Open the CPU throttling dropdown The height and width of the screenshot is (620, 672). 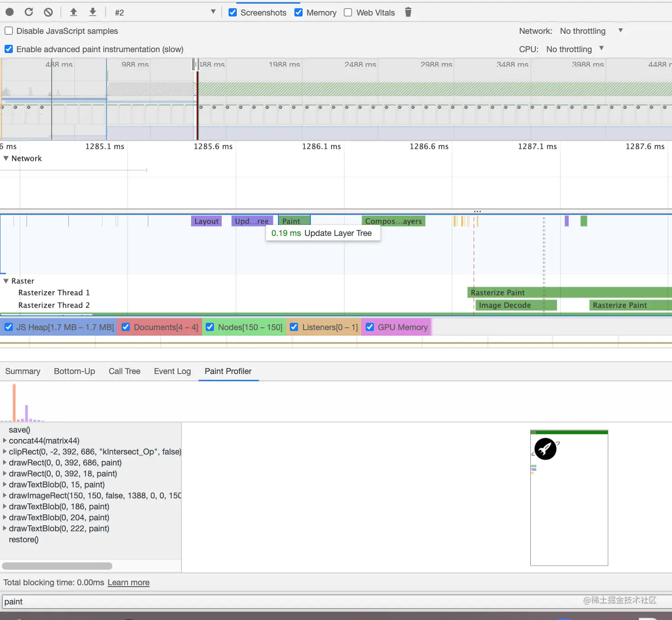[575, 49]
